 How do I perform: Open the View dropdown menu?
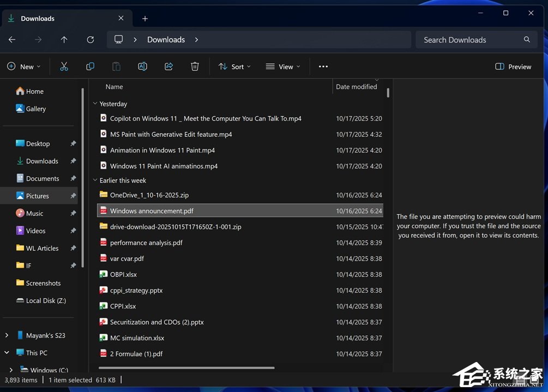282,67
